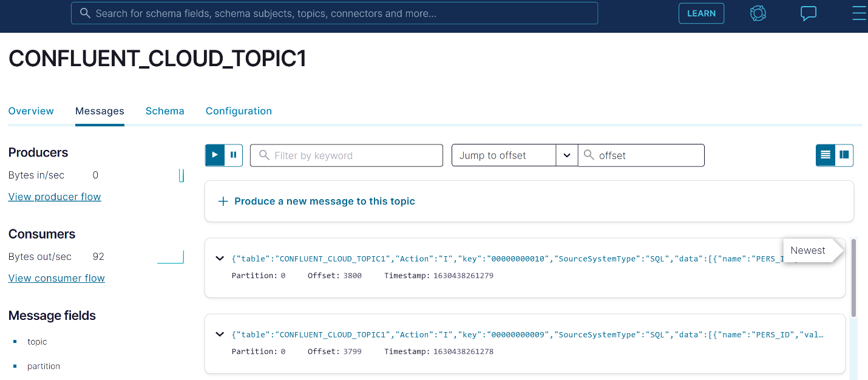Select the partition message field
The image size is (868, 380).
click(44, 366)
